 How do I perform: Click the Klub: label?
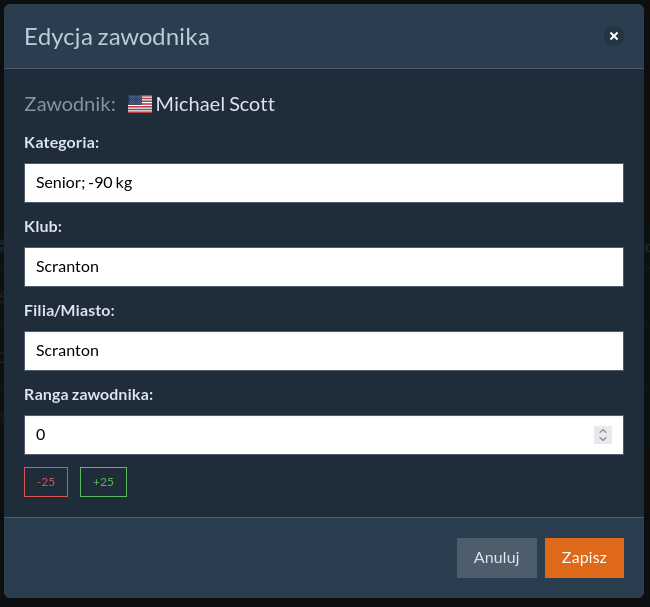point(43,227)
